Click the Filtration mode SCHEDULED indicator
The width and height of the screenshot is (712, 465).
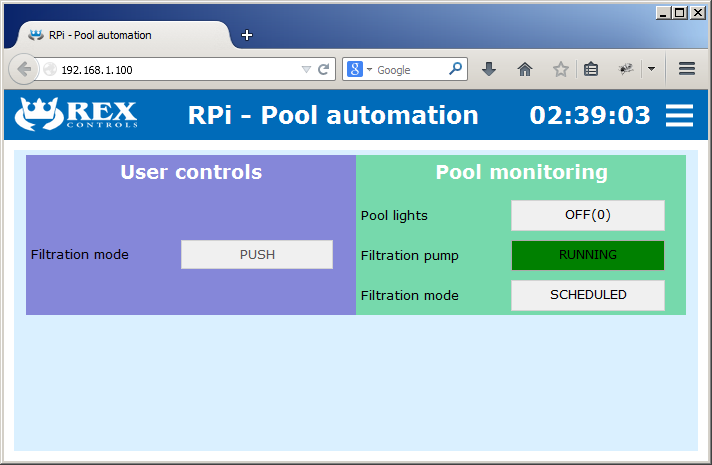[x=587, y=295]
